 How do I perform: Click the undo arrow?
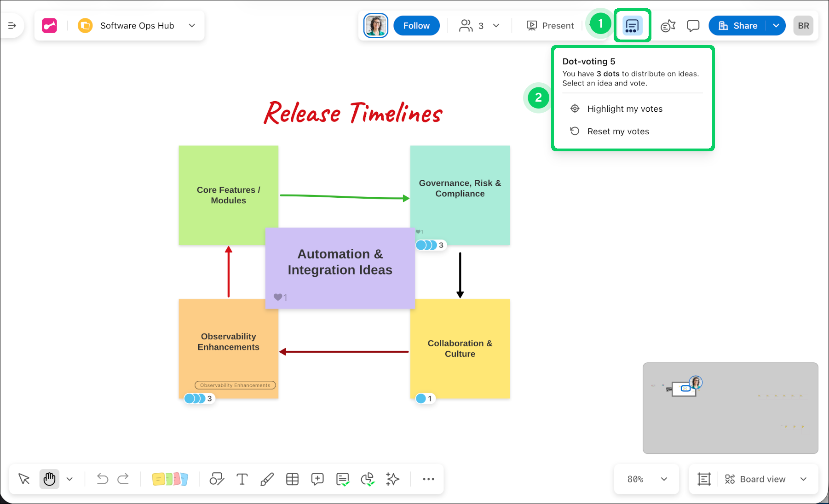(x=102, y=479)
